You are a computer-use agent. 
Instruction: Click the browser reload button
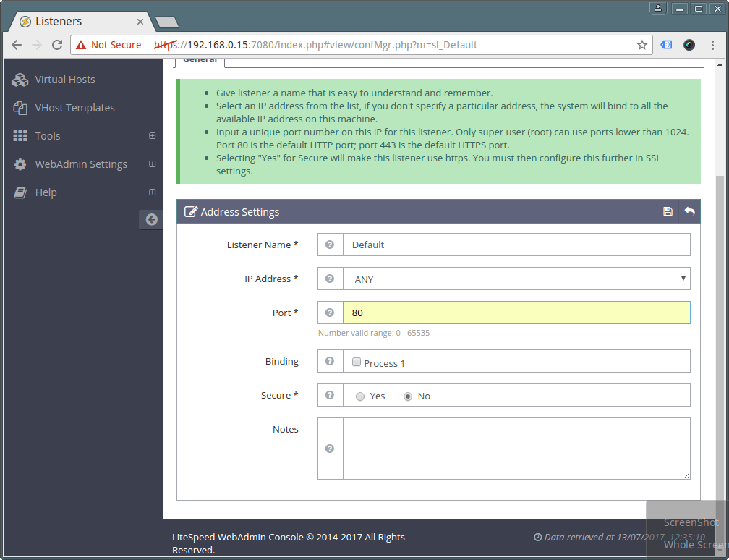(55, 45)
